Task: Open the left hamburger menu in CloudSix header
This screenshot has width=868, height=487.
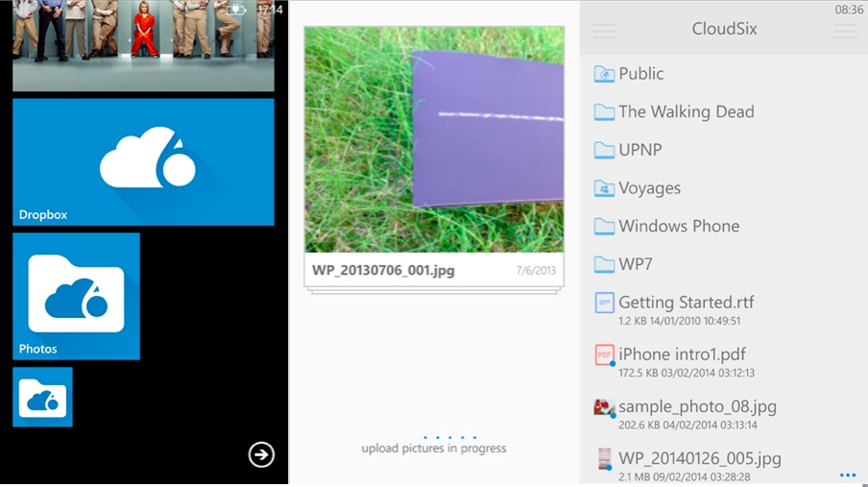Action: point(604,31)
